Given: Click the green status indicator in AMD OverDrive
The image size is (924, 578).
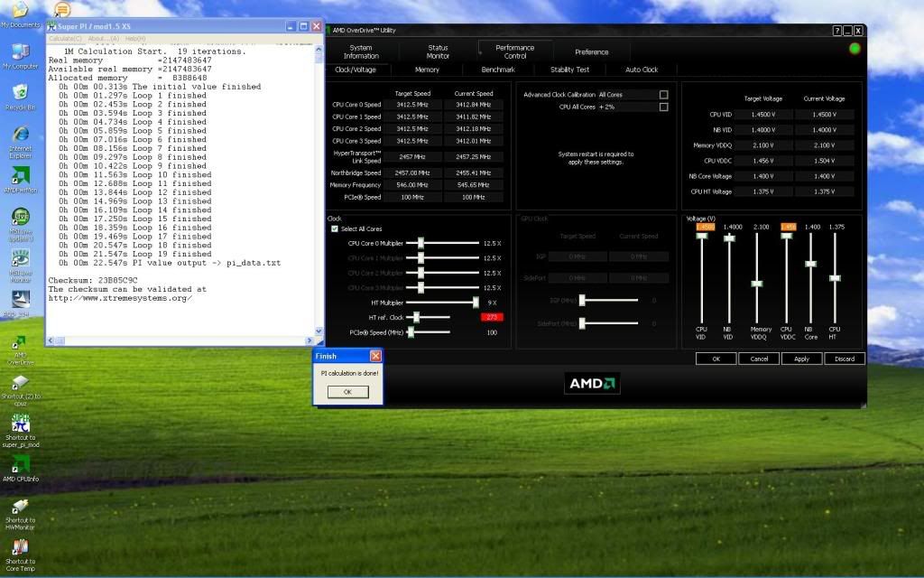Looking at the screenshot, I should tap(855, 49).
